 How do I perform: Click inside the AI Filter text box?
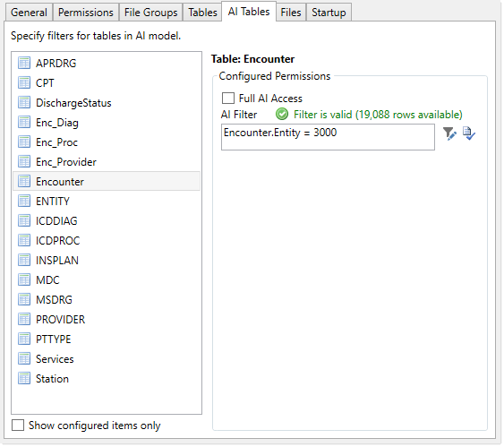pyautogui.click(x=328, y=137)
